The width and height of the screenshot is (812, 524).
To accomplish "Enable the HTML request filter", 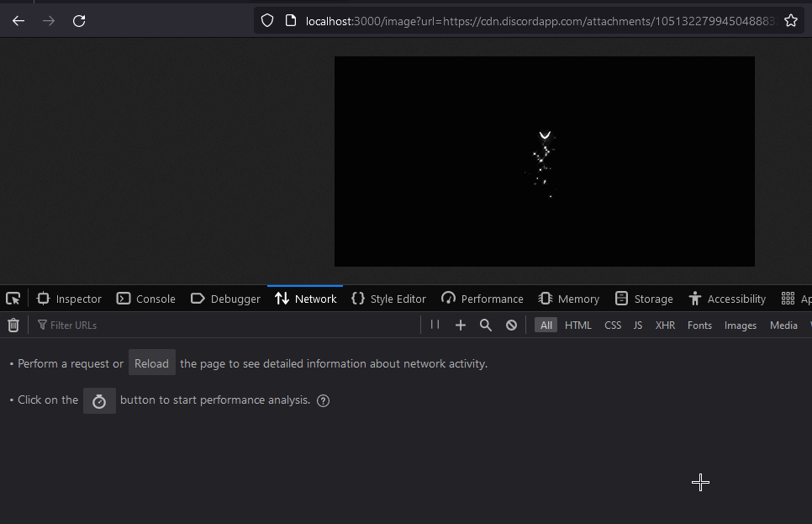I will click(577, 326).
